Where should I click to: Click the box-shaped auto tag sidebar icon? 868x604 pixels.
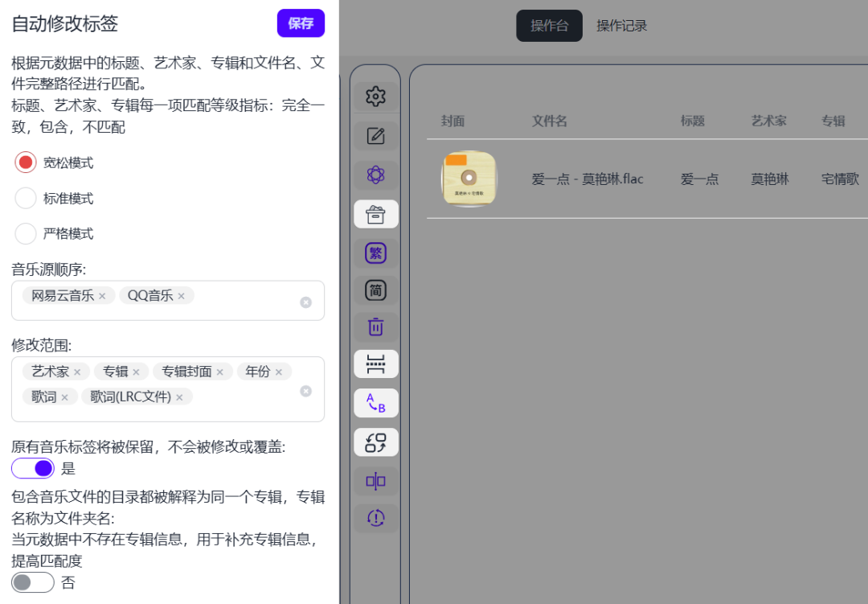pos(376,214)
